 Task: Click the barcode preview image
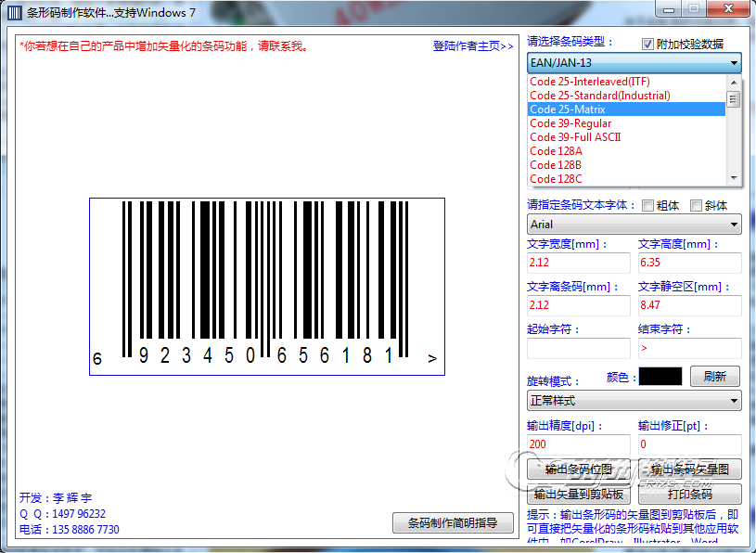[x=267, y=287]
